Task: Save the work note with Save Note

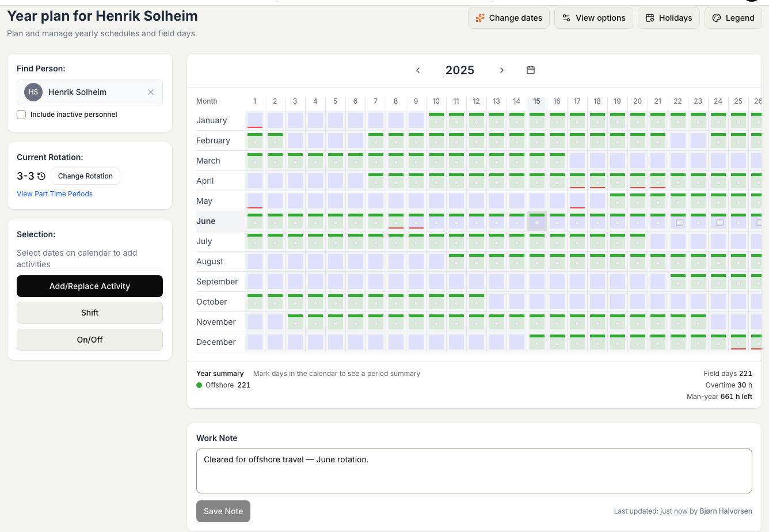Action: coord(223,511)
